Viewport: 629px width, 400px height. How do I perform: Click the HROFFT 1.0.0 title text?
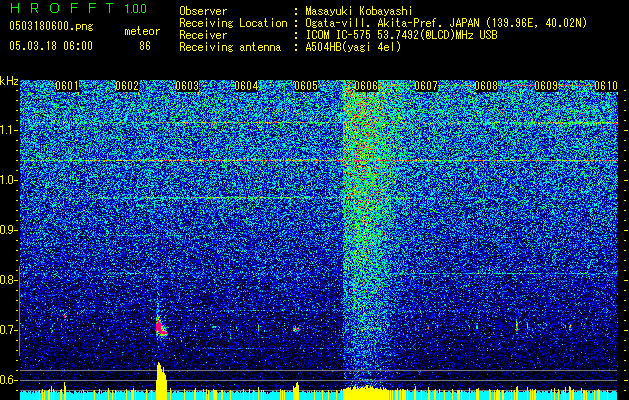point(79,8)
